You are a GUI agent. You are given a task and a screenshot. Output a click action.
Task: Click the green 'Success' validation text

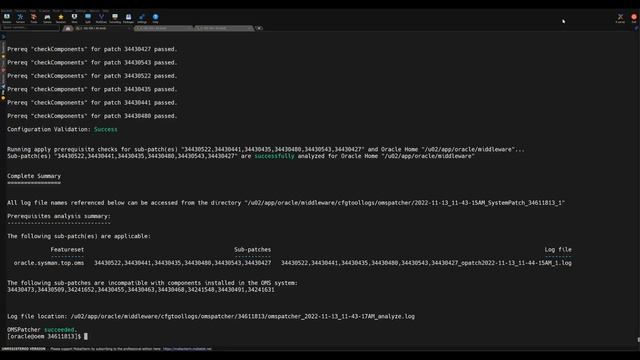coord(106,129)
